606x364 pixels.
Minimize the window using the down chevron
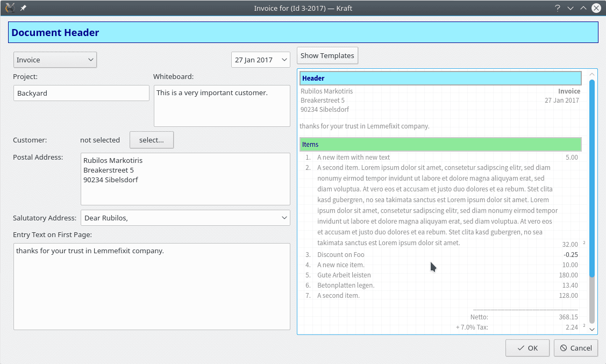(571, 8)
